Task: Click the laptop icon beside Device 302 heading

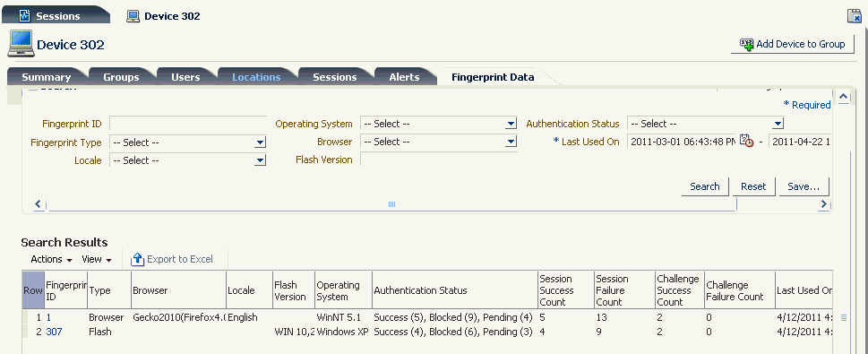Action: click(x=21, y=44)
